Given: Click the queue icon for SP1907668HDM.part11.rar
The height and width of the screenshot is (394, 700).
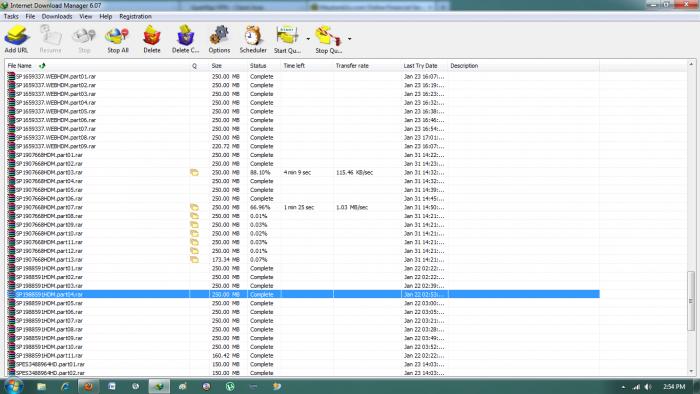Looking at the screenshot, I should pyautogui.click(x=194, y=242).
